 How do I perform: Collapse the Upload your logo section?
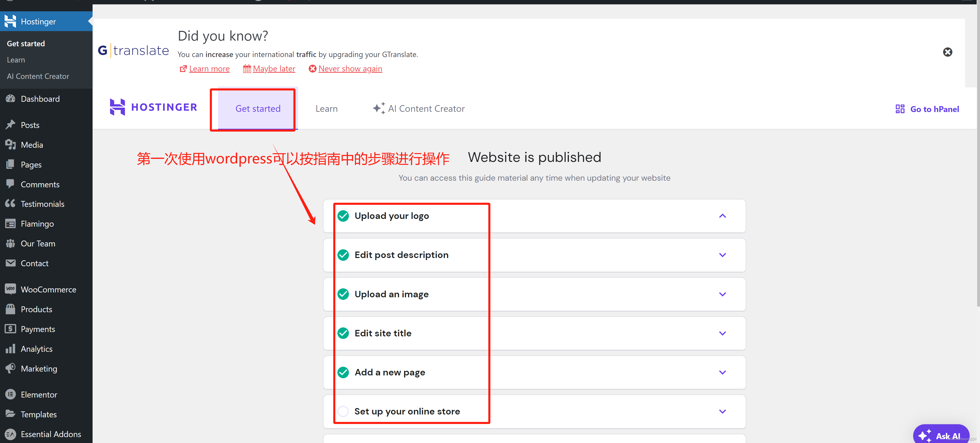coord(722,216)
